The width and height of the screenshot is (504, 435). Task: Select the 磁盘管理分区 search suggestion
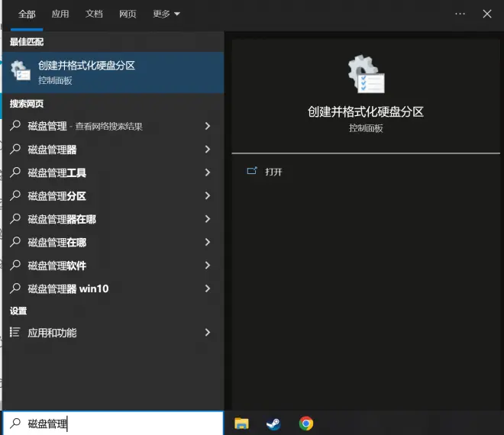113,195
